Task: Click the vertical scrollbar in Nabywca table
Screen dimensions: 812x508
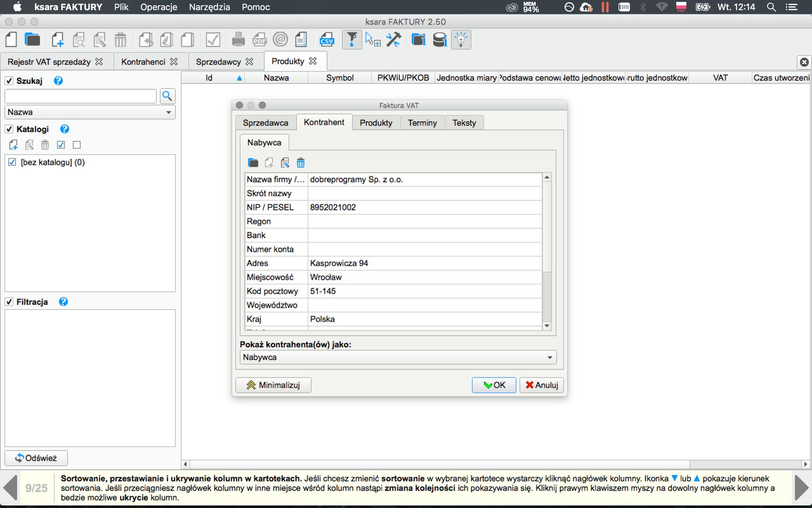Action: tap(547, 227)
